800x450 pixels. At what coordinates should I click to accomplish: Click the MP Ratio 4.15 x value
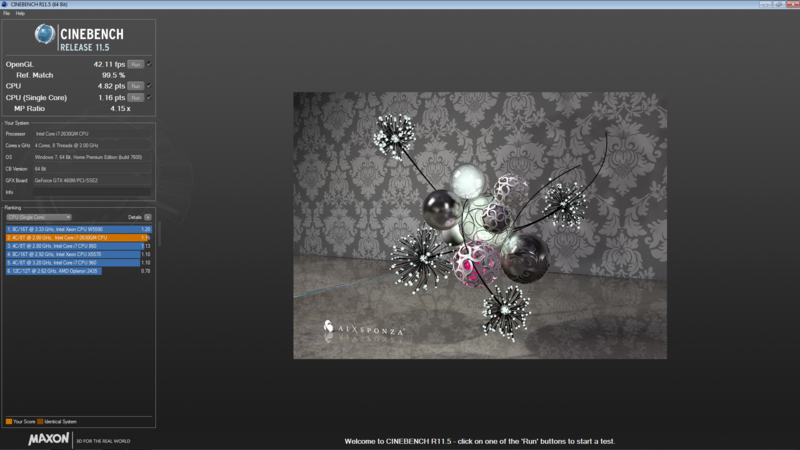[x=120, y=109]
